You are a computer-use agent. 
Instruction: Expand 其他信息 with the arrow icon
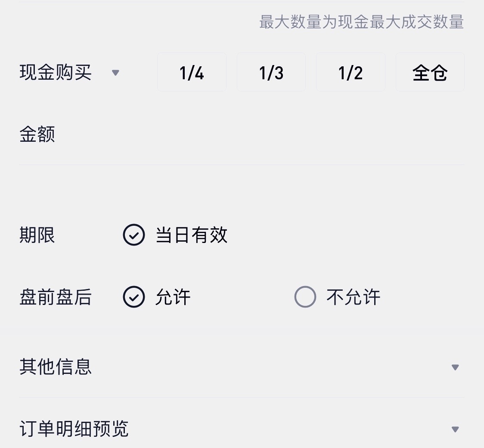pos(455,367)
